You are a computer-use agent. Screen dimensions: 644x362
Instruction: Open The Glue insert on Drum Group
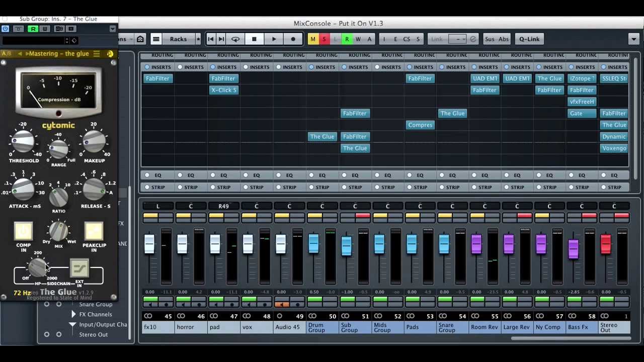(x=322, y=136)
